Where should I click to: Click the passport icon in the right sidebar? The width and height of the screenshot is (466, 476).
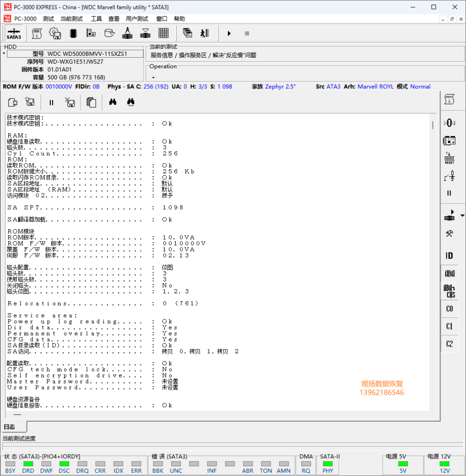[449, 99]
